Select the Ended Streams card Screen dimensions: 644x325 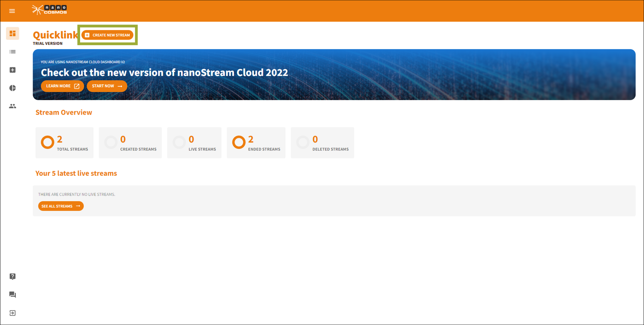(x=256, y=143)
